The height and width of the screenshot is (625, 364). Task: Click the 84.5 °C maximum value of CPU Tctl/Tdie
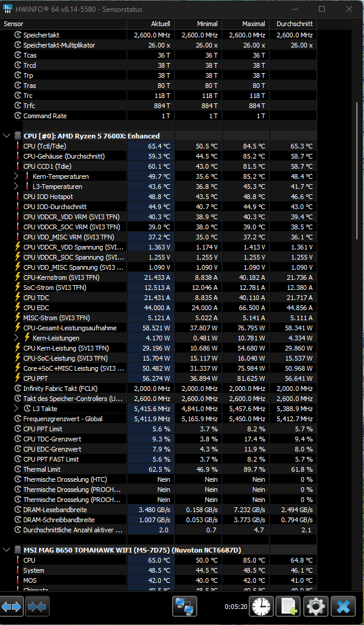(254, 146)
